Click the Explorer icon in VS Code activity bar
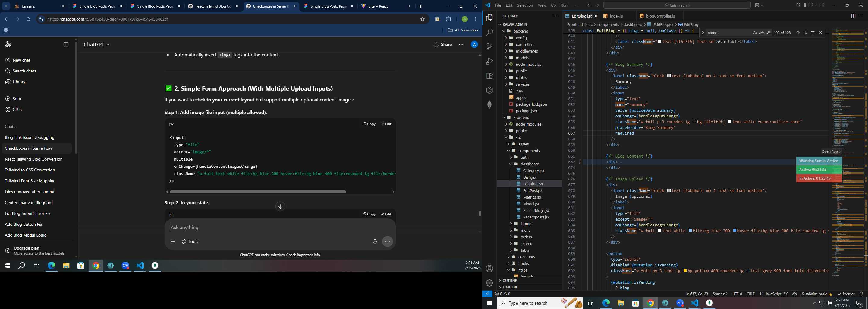 [489, 18]
